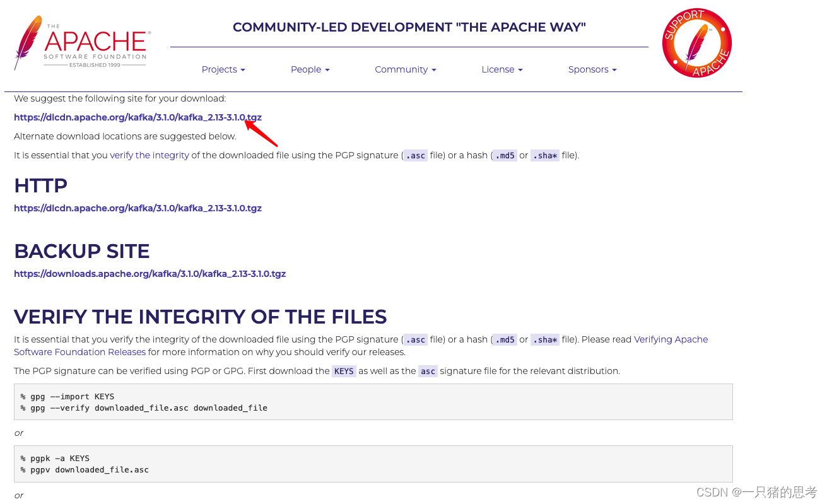The width and height of the screenshot is (827, 504).
Task: Click the Apache Software Foundation feather logo
Action: (82, 42)
